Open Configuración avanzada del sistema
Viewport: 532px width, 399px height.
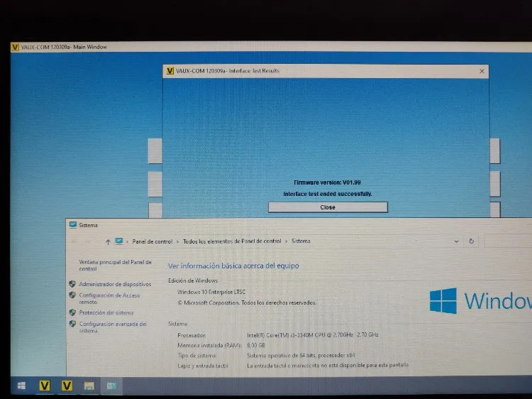tap(113, 327)
